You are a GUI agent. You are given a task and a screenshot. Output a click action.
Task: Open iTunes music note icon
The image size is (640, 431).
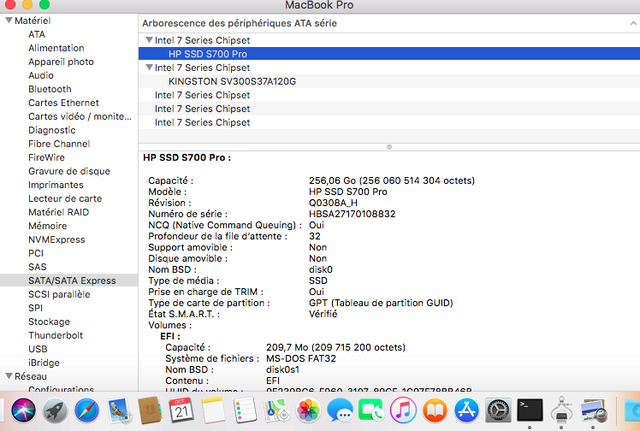coord(403,410)
